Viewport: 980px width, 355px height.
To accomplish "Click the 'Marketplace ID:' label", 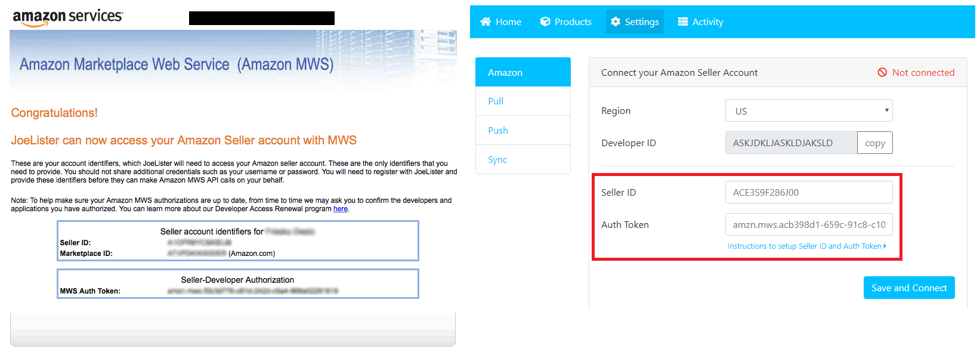I will pos(86,254).
